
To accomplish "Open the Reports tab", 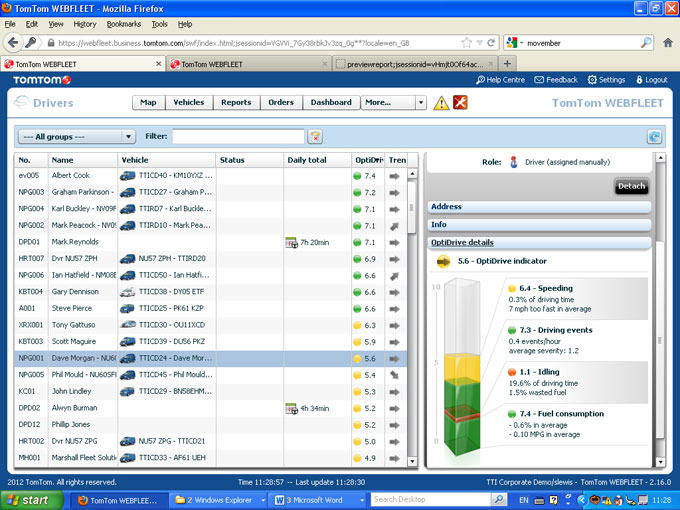I will (x=236, y=103).
